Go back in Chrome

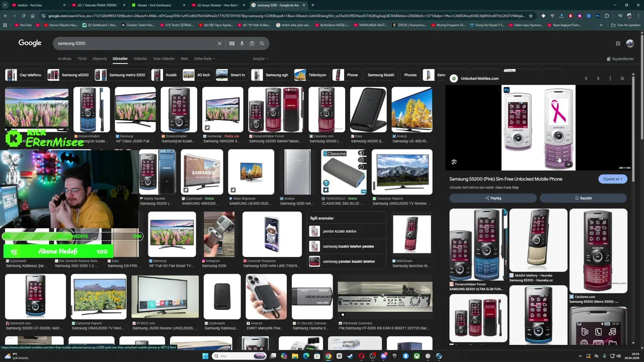coord(5,16)
